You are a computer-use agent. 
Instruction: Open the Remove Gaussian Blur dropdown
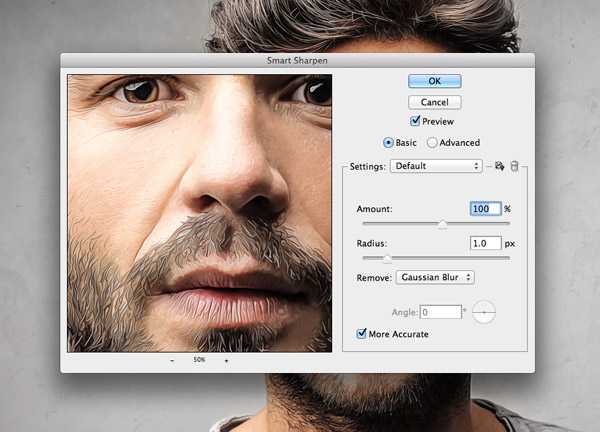(435, 277)
